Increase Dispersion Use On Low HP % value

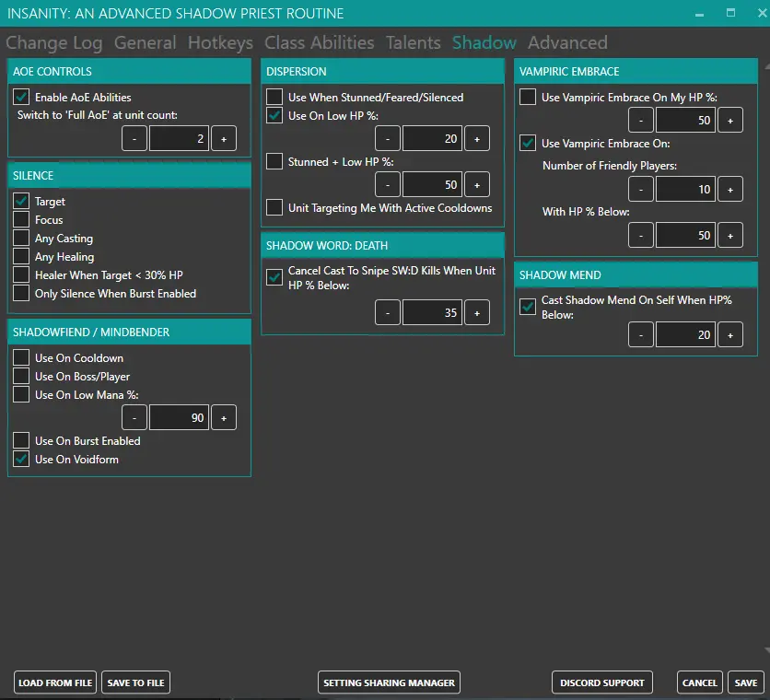tap(477, 138)
